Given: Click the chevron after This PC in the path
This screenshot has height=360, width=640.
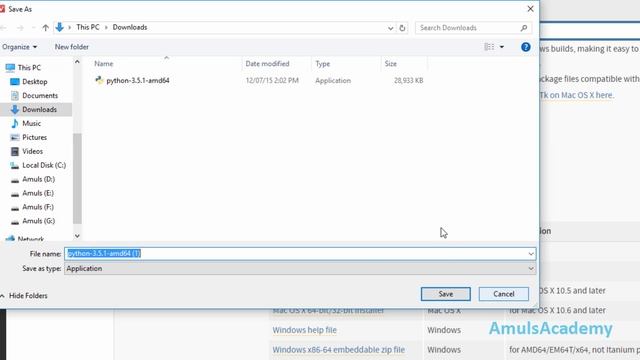Looking at the screenshot, I should click(106, 27).
